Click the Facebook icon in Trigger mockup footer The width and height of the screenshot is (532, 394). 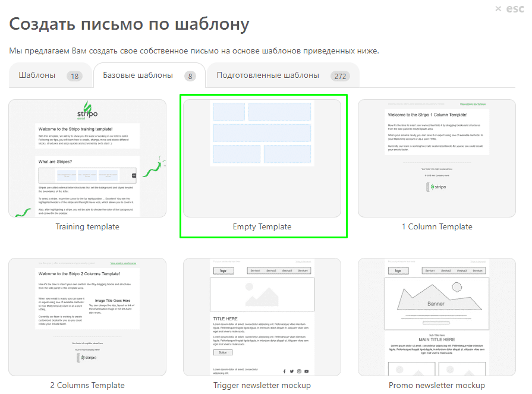(x=285, y=371)
